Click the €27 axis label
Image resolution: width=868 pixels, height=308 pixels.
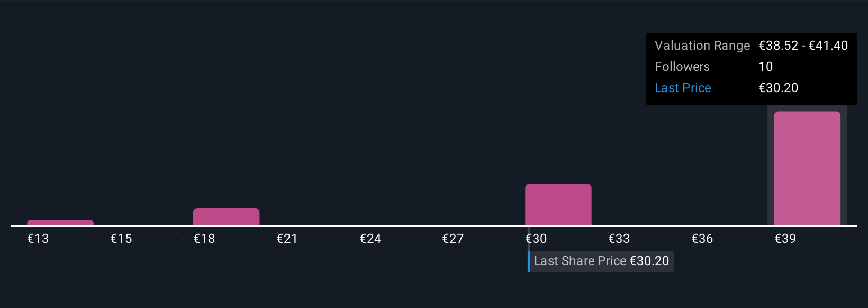(x=453, y=239)
